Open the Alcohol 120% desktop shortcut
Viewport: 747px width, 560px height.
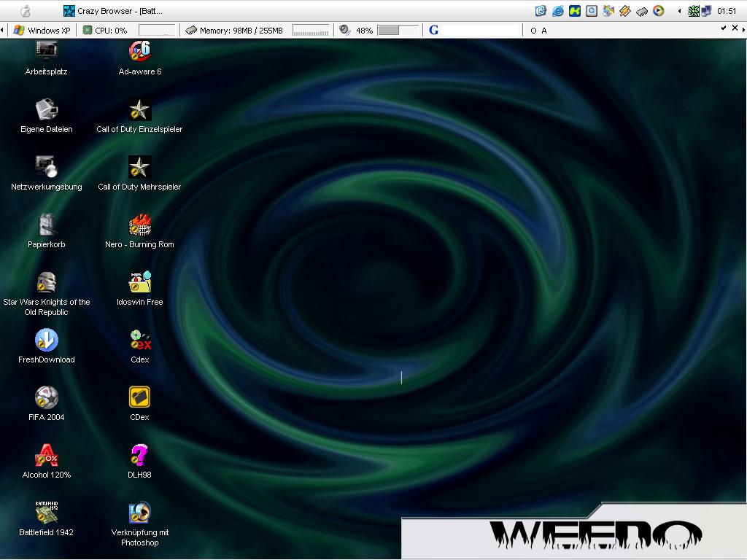point(46,456)
